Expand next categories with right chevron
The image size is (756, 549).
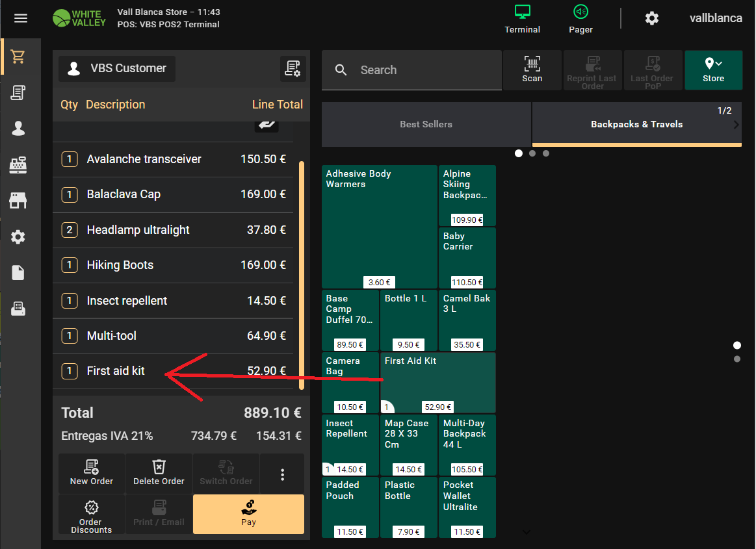click(736, 125)
